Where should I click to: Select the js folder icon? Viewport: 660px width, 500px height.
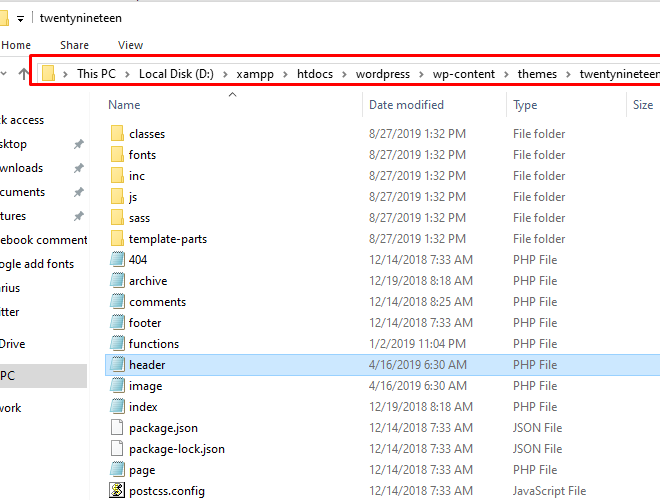pyautogui.click(x=117, y=197)
